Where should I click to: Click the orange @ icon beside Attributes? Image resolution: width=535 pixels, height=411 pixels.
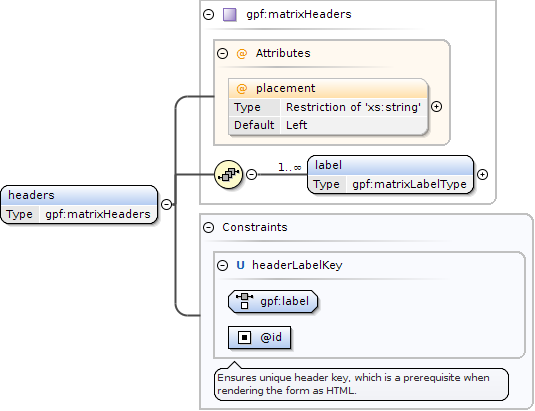(x=242, y=54)
